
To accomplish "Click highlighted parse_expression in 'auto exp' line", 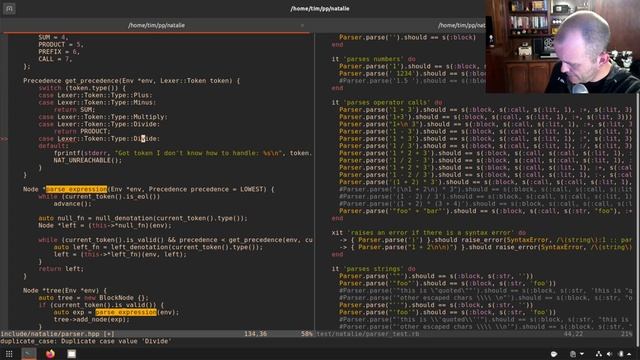I will pyautogui.click(x=126, y=312).
